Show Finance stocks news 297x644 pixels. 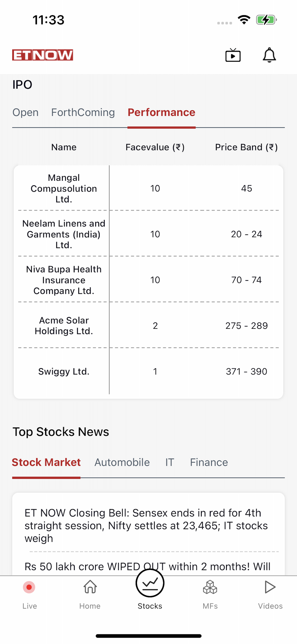pyautogui.click(x=209, y=462)
